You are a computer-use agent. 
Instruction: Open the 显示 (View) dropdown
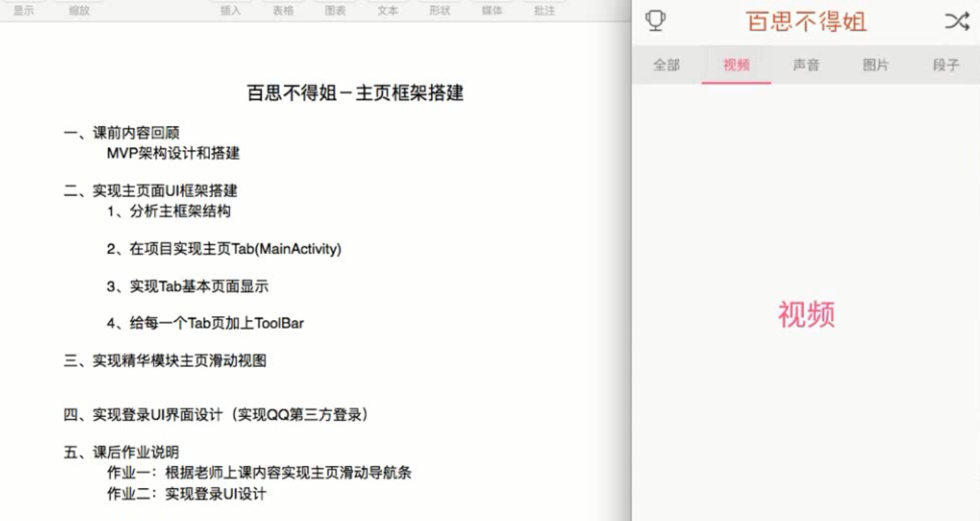tap(24, 11)
